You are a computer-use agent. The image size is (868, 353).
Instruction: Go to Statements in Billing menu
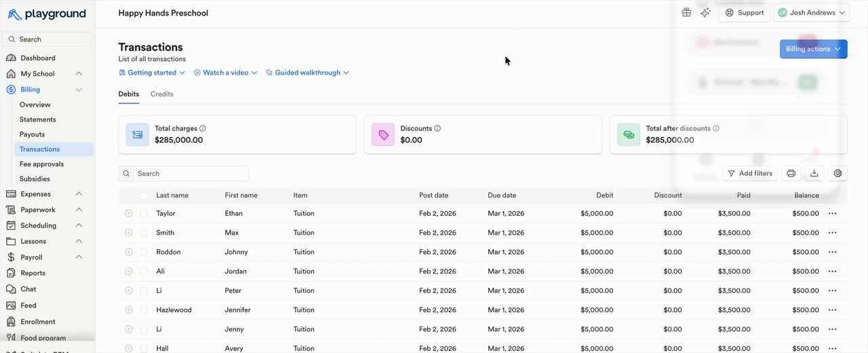38,119
